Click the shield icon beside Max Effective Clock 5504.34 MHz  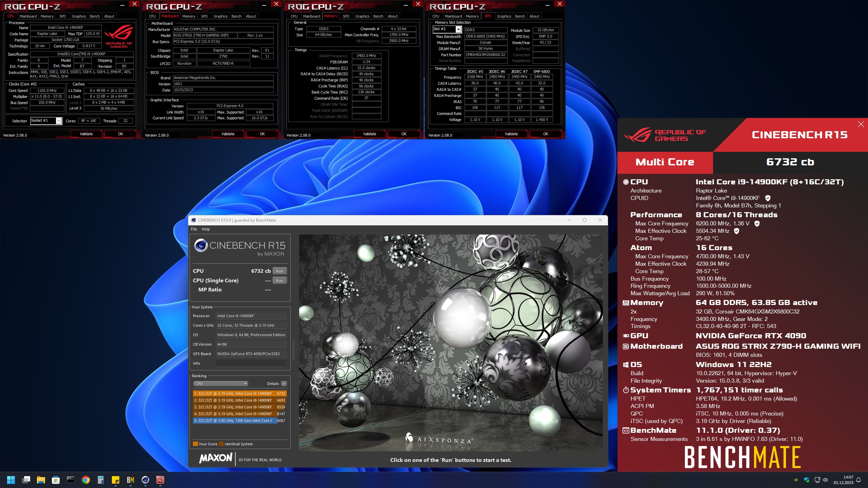tap(736, 231)
